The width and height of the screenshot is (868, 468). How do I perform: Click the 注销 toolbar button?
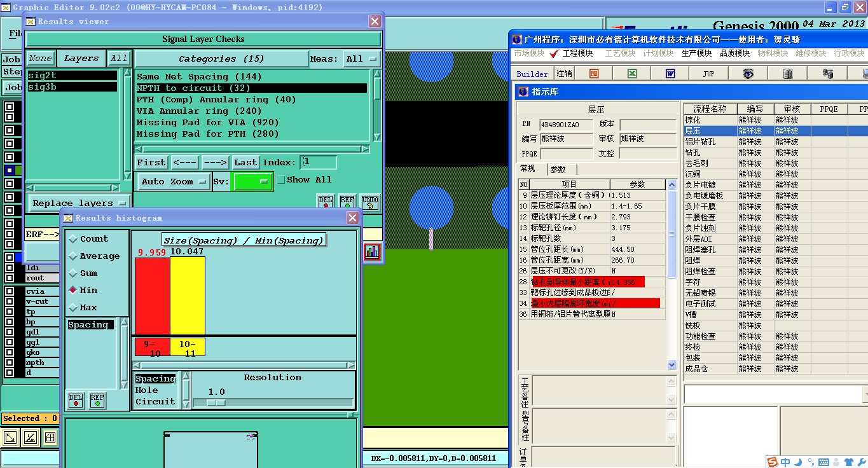[564, 74]
